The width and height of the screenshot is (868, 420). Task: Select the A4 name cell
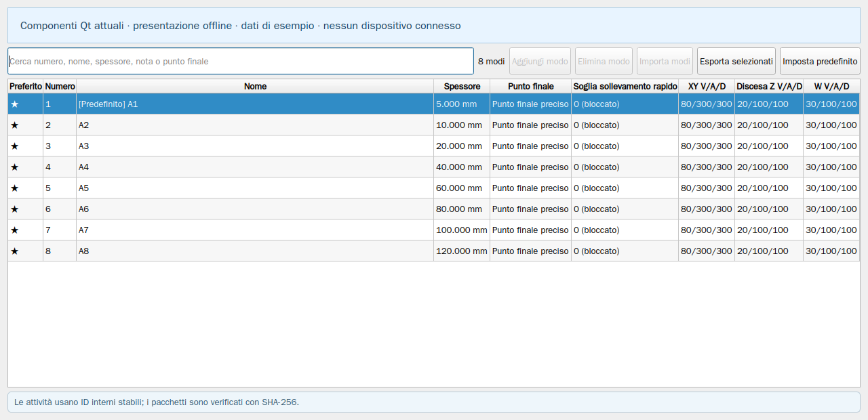coord(255,167)
